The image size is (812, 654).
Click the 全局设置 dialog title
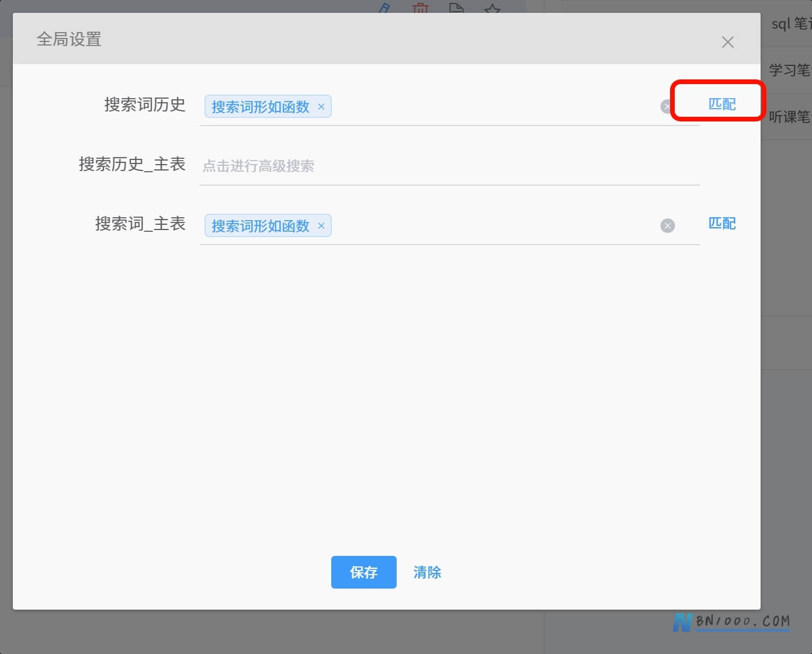pyautogui.click(x=69, y=39)
